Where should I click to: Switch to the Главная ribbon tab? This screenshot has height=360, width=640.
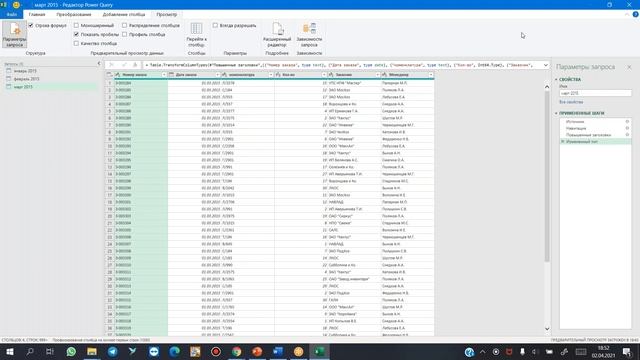37,14
